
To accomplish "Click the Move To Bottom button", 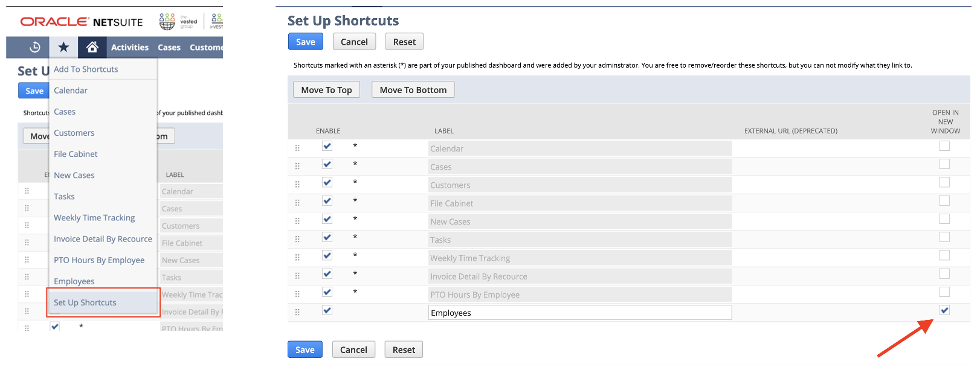I will click(413, 90).
